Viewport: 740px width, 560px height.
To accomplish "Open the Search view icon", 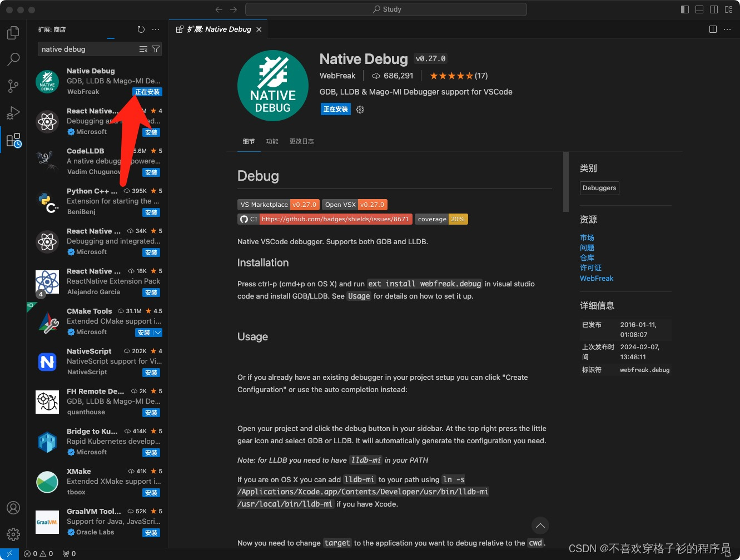I will (12, 60).
